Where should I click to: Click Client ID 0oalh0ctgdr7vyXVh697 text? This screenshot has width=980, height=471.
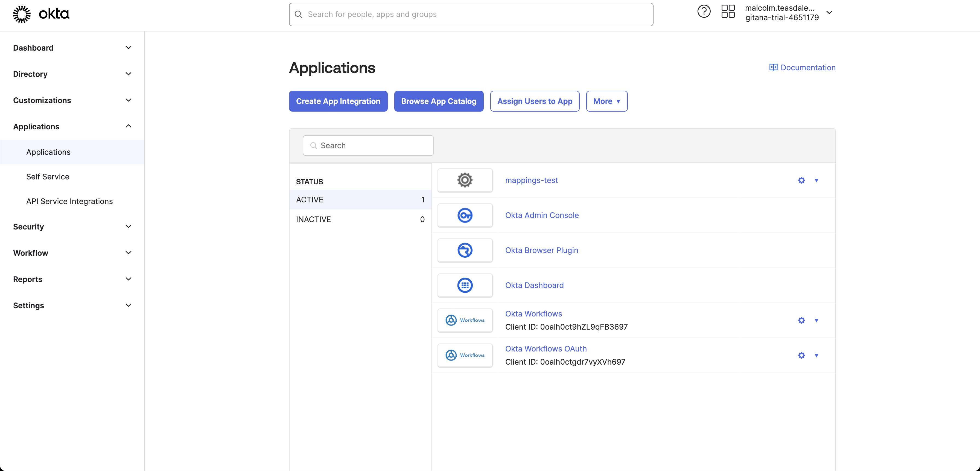coord(565,362)
